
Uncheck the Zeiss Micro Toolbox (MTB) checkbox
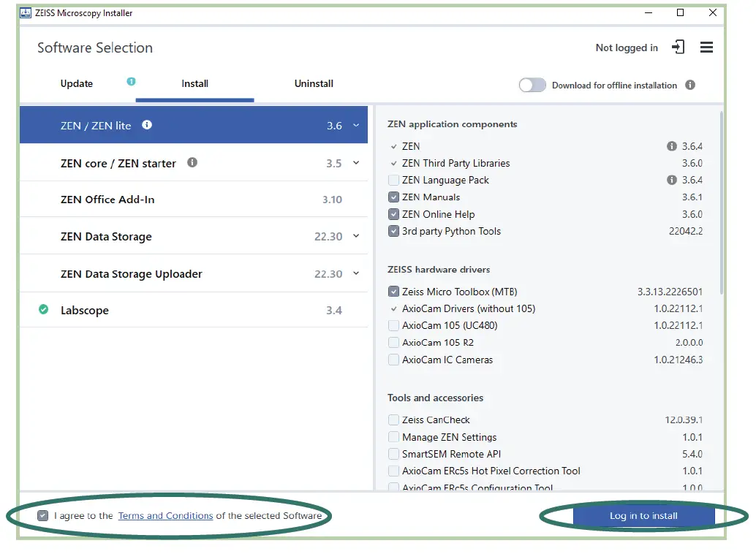(394, 292)
